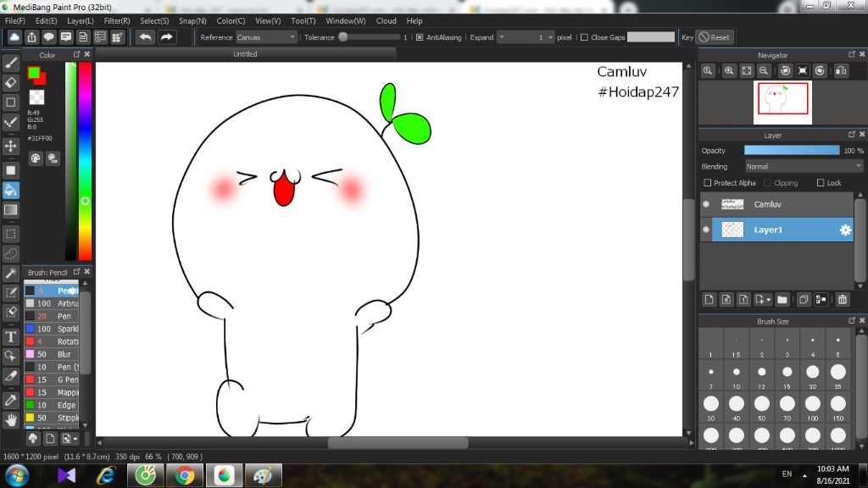Open brush add dropdown at panel bottom
The image size is (868, 488).
[70, 439]
